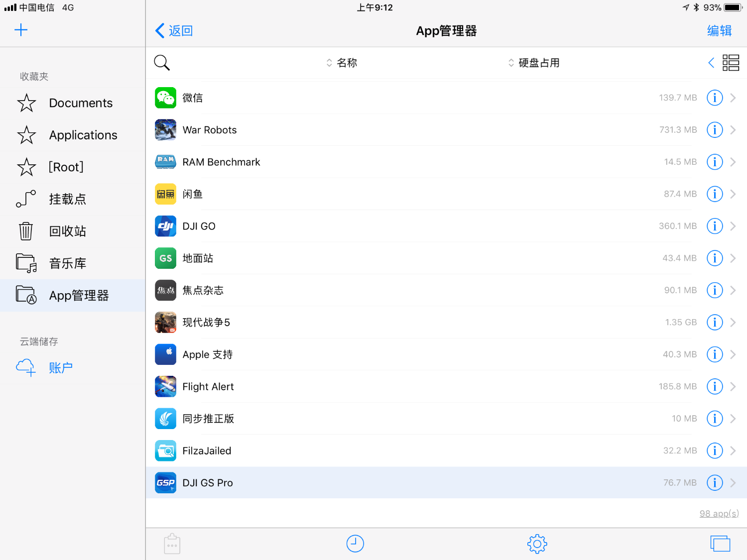Tap the plus add icon in sidebar
This screenshot has height=560, width=747.
pos(21,30)
